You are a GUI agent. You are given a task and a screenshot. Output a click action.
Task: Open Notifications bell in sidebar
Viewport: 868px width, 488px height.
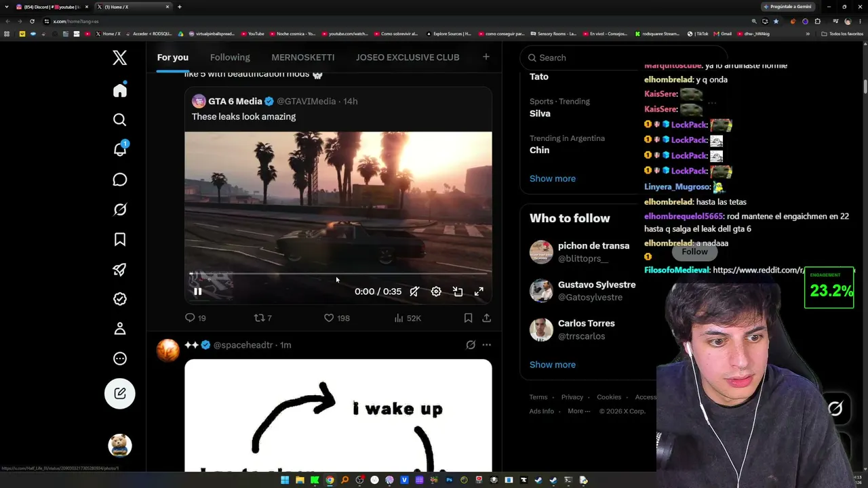click(x=120, y=149)
